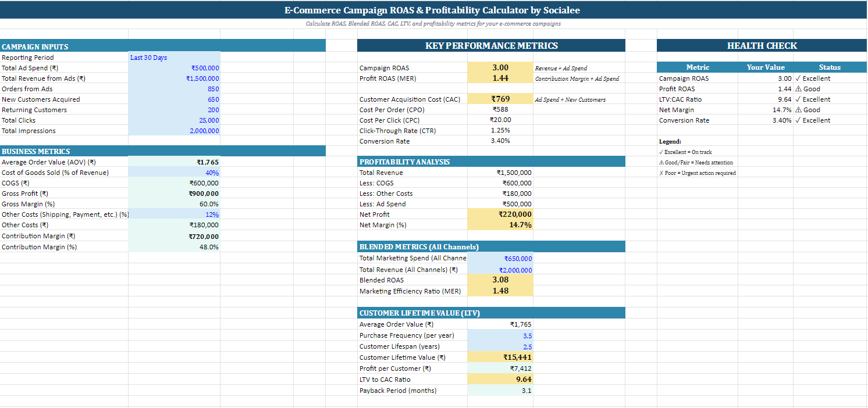Click the Total Impressions value 2,000,000

point(174,131)
